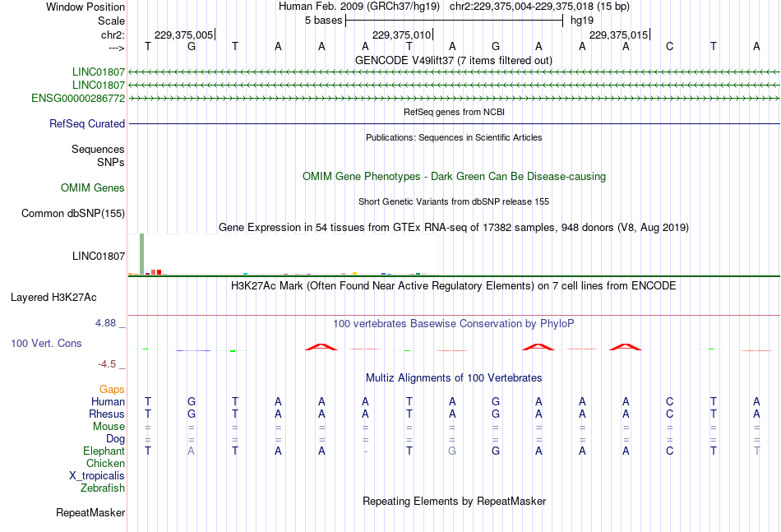Click the hg19 label next to scale bar
Screen dimensions: 781x532
pos(582,21)
